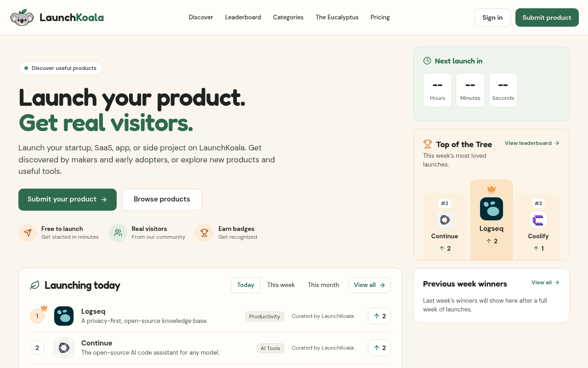Click the Minutes countdown box
The image size is (588, 368).
click(x=470, y=90)
